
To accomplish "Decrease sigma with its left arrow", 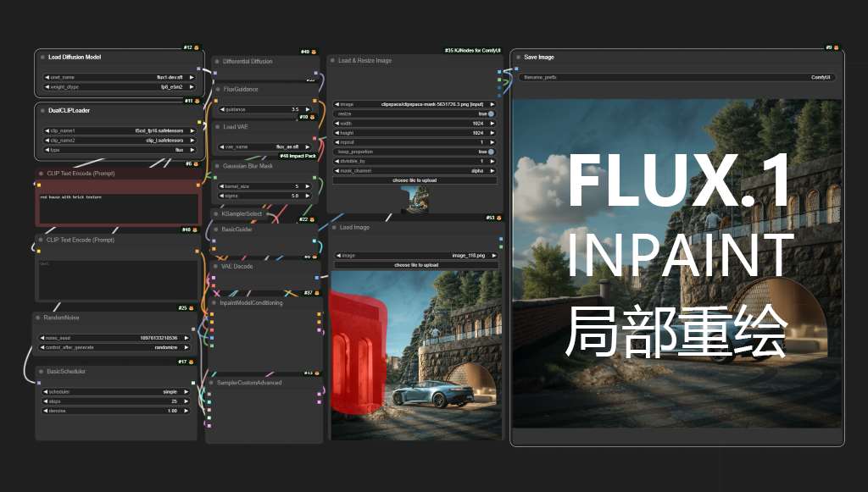I will click(222, 196).
